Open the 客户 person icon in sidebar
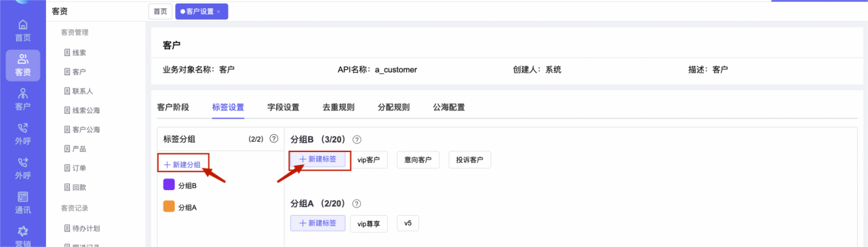Viewport: 868px width, 247px height. (x=22, y=100)
